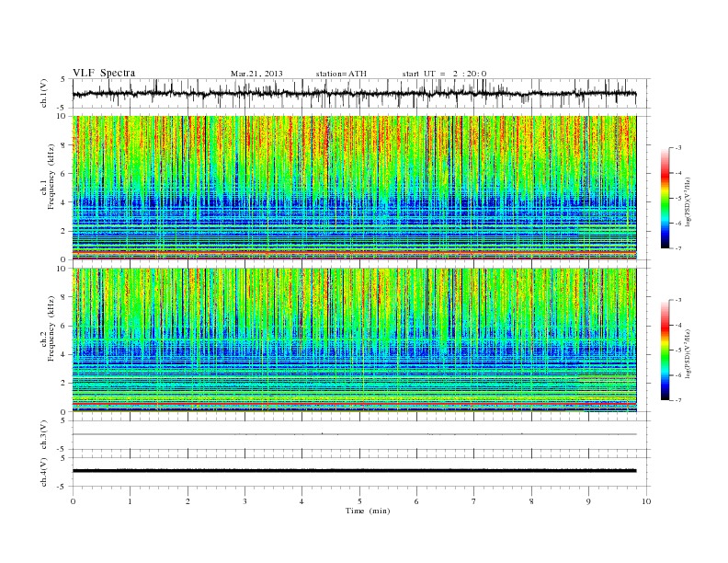728x563 pixels.
Task: Click the "-5" tick on the lower colorbar
Action: pos(677,350)
